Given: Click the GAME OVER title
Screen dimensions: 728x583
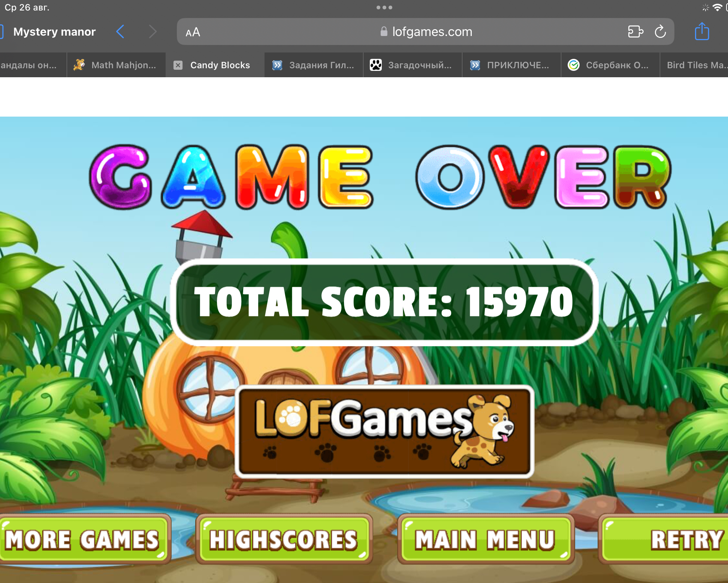Looking at the screenshot, I should (x=380, y=177).
